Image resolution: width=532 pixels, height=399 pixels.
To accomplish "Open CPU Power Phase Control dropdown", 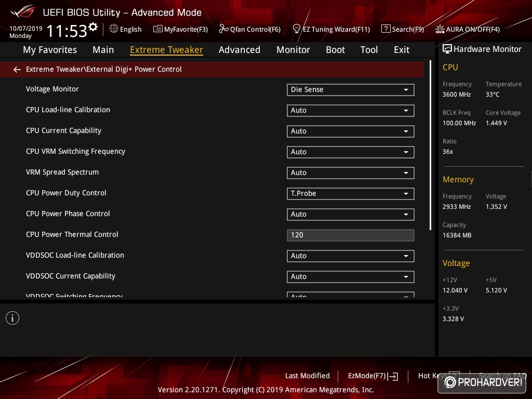I will (351, 214).
